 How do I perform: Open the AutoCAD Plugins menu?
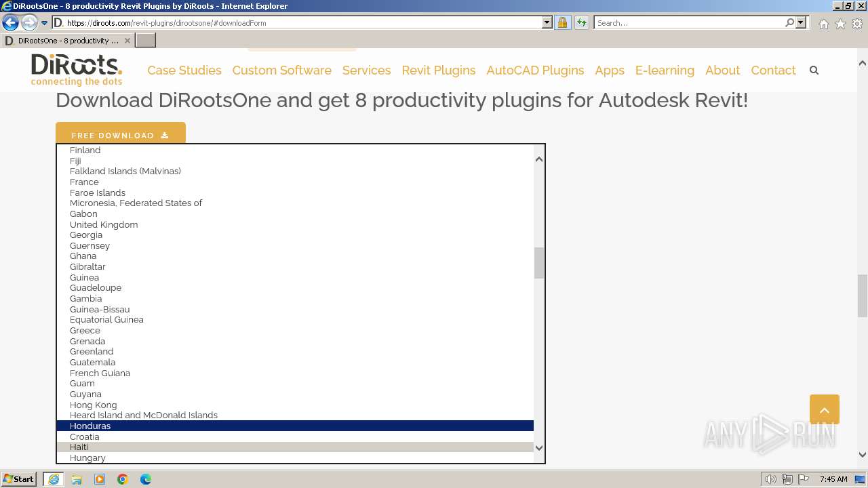tap(535, 70)
